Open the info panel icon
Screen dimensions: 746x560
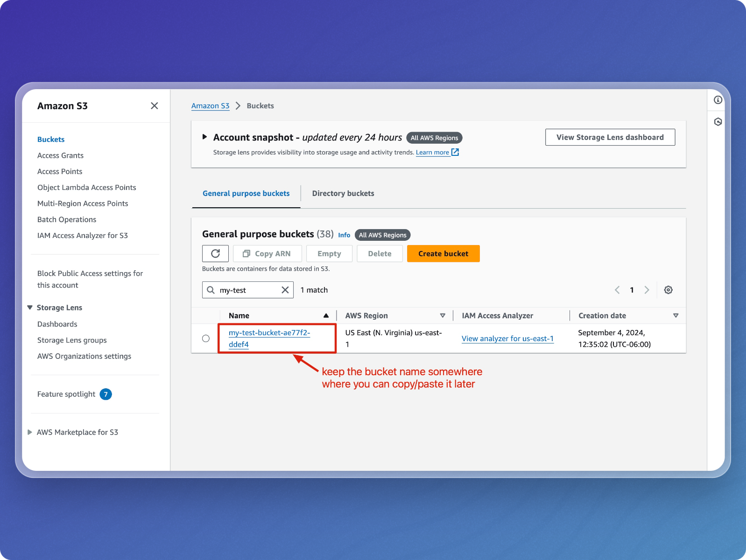718,100
